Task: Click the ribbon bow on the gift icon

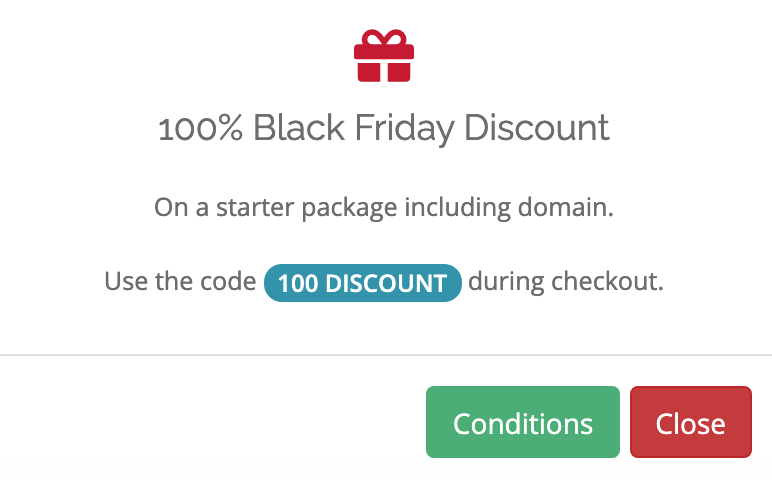Action: point(384,37)
